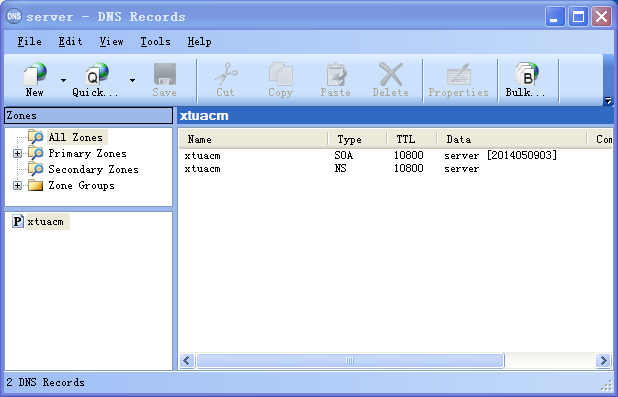The image size is (618, 397).
Task: Click the Quick toolbar icon
Action: pyautogui.click(x=97, y=74)
